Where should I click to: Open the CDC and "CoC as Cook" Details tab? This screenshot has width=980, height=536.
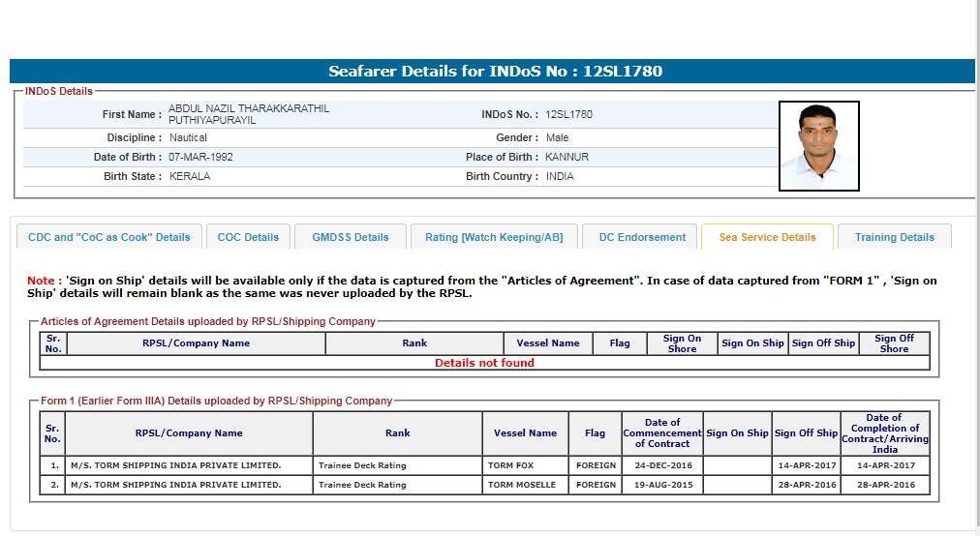109,237
